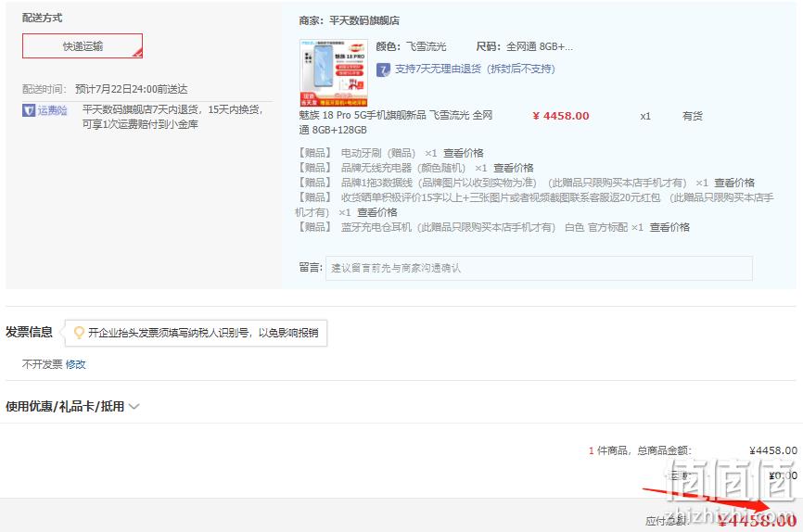Click the 运费险 shield icon
Viewport: 803px width, 532px height.
point(29,110)
